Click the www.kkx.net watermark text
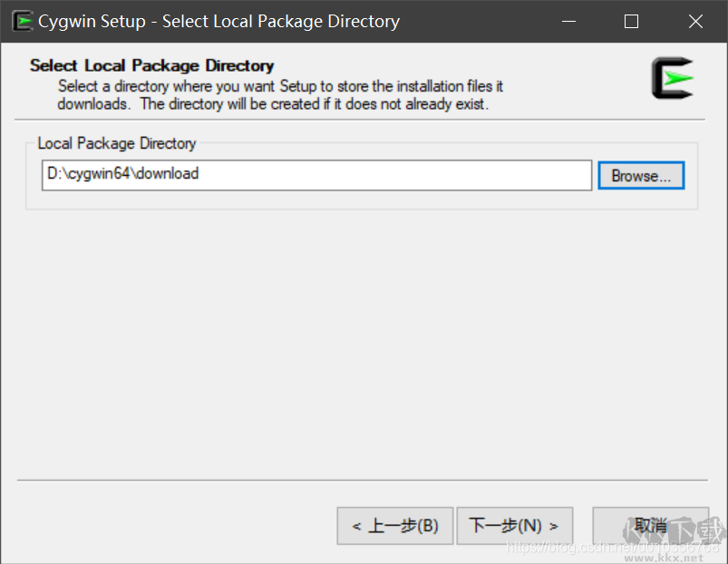Viewport: 728px width, 564px height. [x=670, y=558]
